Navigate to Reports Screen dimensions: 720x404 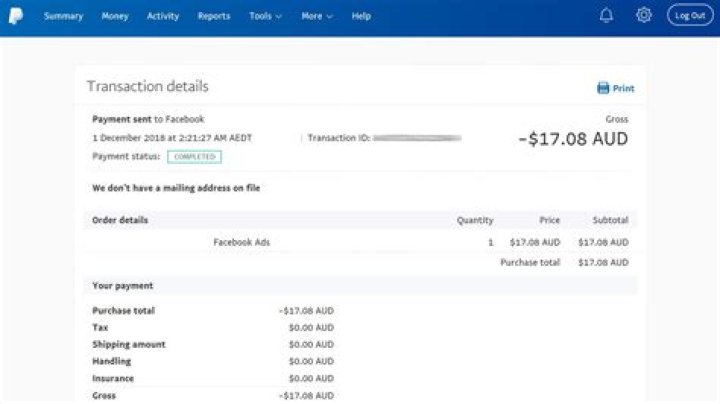pos(214,16)
